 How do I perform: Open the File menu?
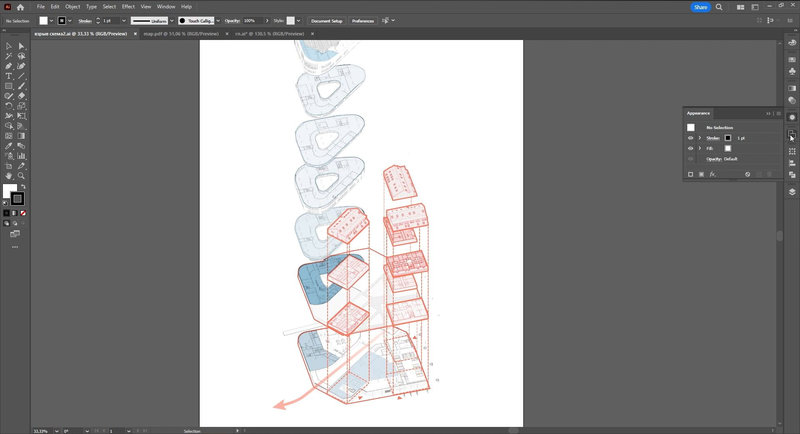(41, 7)
